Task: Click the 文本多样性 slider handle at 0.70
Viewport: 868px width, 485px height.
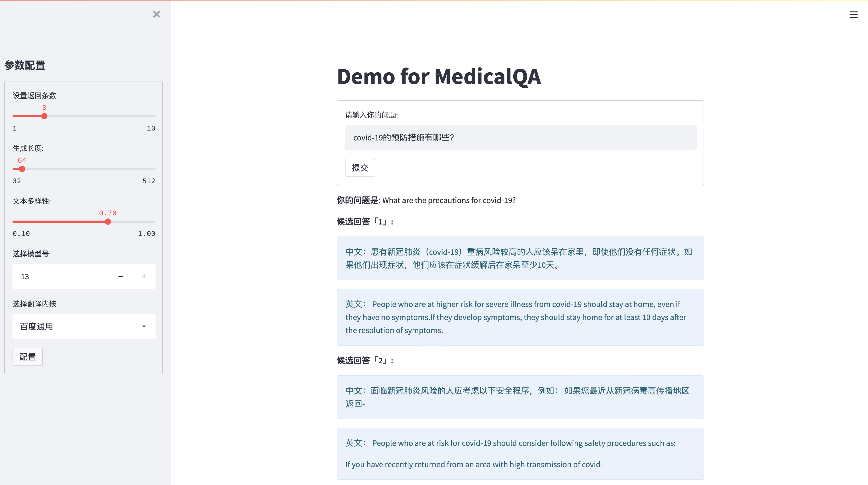Action: pyautogui.click(x=108, y=222)
